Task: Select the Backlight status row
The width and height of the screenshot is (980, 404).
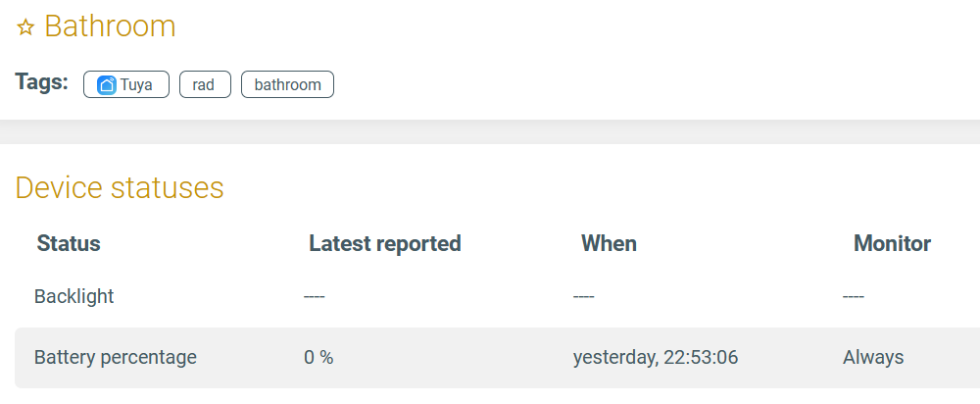Action: click(x=74, y=296)
